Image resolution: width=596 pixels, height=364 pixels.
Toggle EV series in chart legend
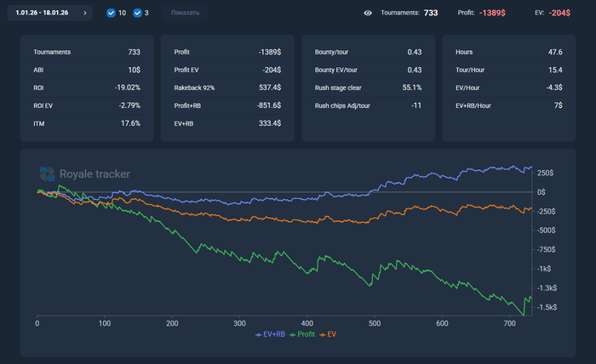333,334
